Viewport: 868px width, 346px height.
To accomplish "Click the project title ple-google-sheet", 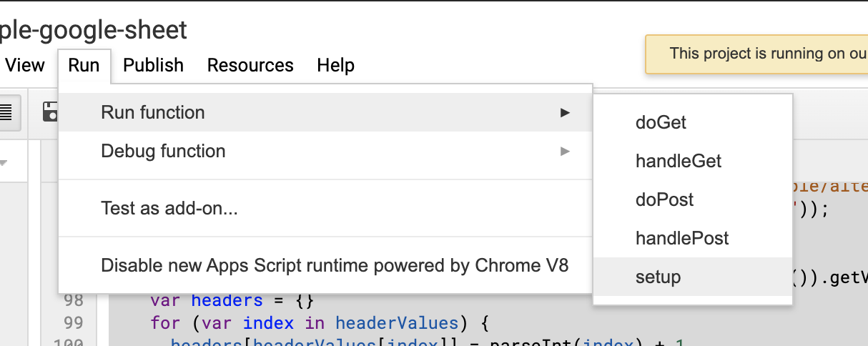I will click(x=94, y=29).
